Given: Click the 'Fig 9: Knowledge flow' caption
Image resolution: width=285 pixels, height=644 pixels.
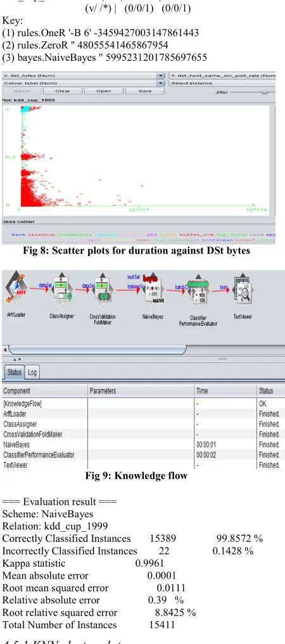Looking at the screenshot, I should [136, 475].
